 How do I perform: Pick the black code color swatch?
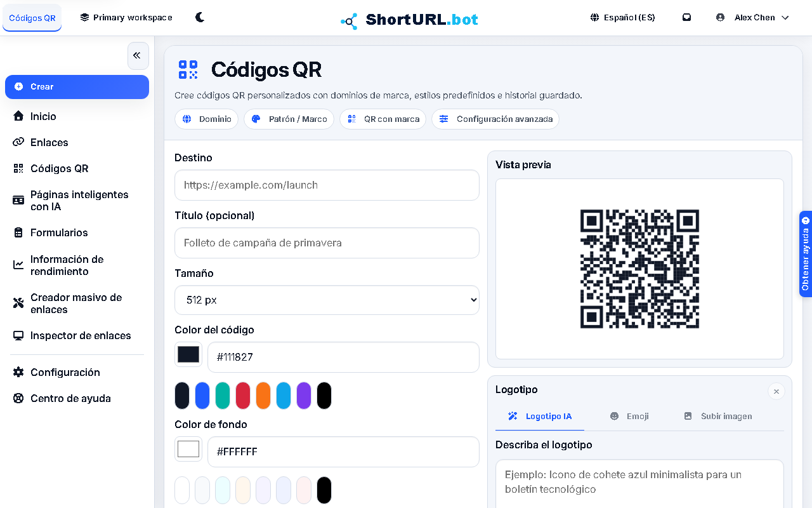[x=324, y=396]
